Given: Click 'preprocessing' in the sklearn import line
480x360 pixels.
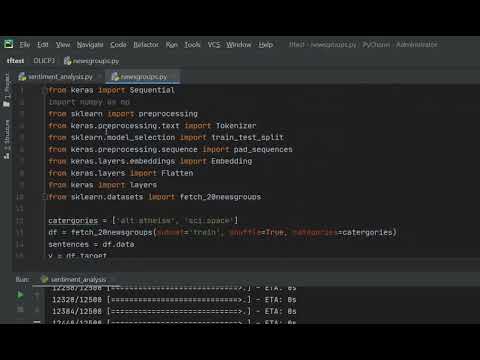Looking at the screenshot, I should (168, 114).
